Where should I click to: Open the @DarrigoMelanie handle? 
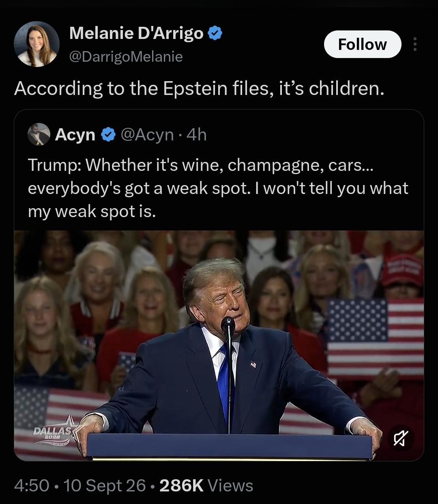pos(126,56)
